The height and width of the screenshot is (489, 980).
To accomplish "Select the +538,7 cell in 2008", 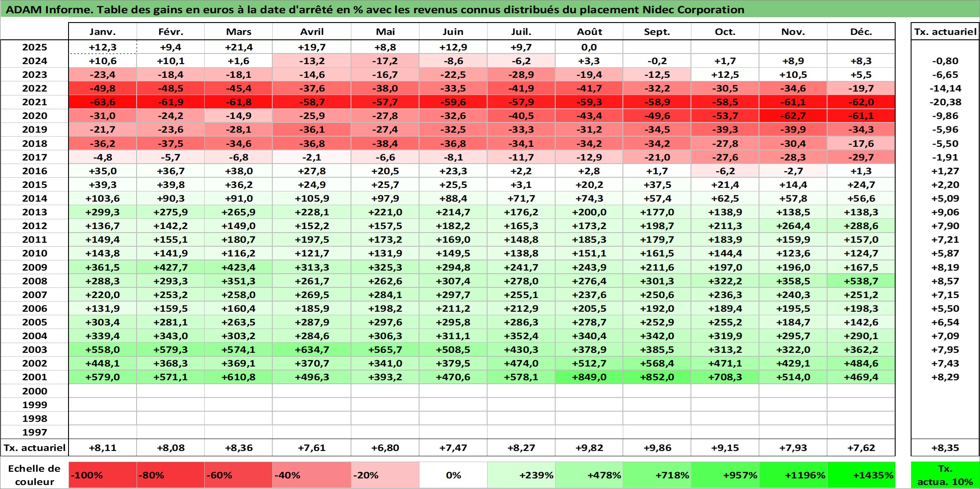I will (861, 281).
